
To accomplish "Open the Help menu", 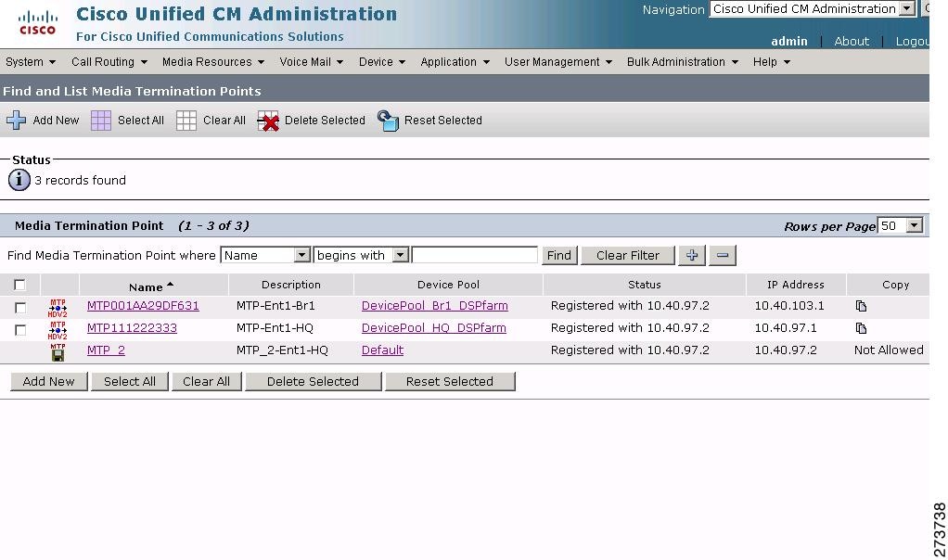I will pos(772,61).
